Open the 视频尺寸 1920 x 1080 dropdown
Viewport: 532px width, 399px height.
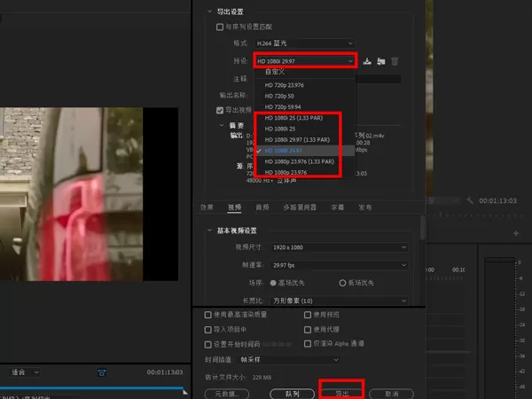(340, 247)
